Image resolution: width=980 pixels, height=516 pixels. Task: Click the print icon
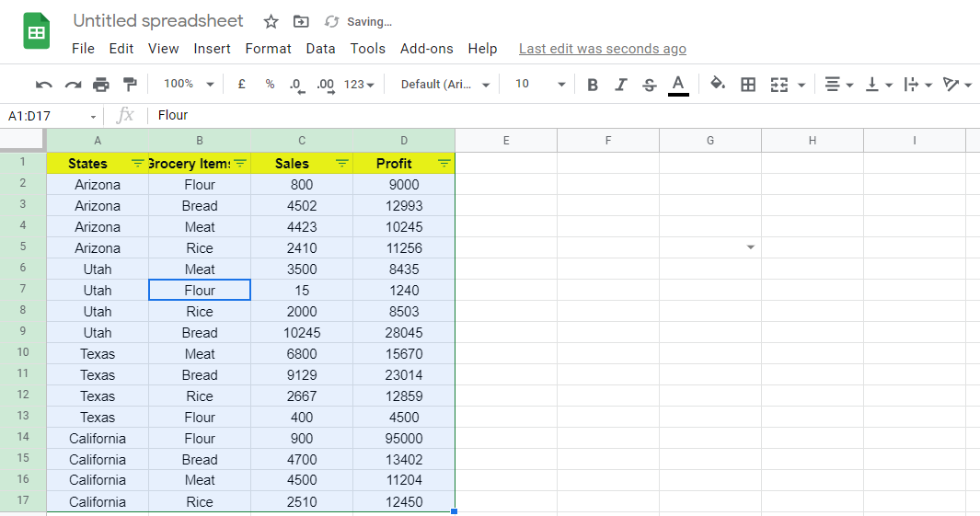coord(101,85)
